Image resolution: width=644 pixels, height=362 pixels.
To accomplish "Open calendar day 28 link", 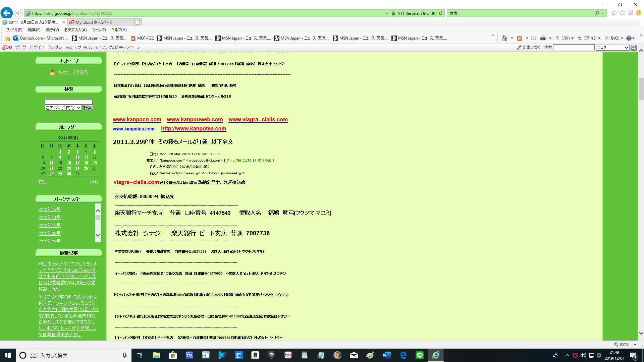I will tap(51, 174).
